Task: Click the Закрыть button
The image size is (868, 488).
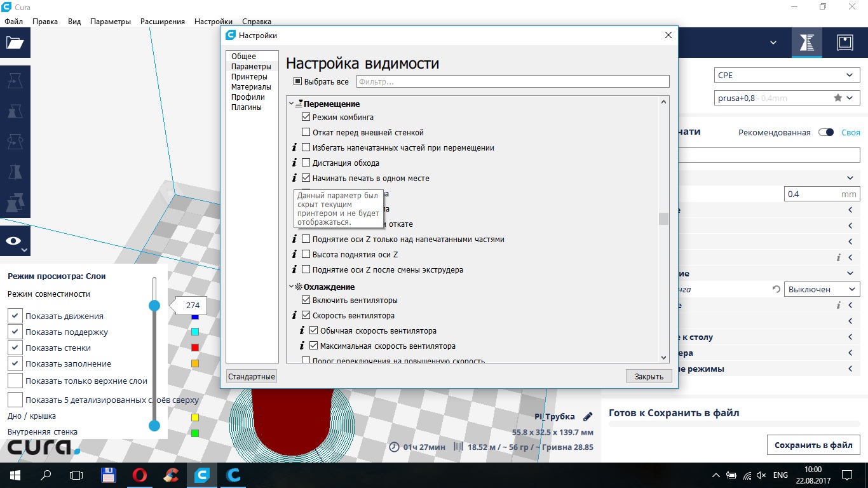Action: (x=648, y=376)
